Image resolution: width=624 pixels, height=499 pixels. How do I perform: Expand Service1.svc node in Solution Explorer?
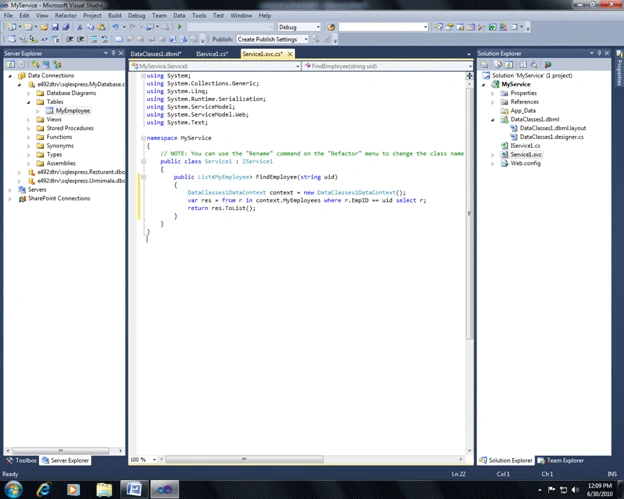(493, 154)
